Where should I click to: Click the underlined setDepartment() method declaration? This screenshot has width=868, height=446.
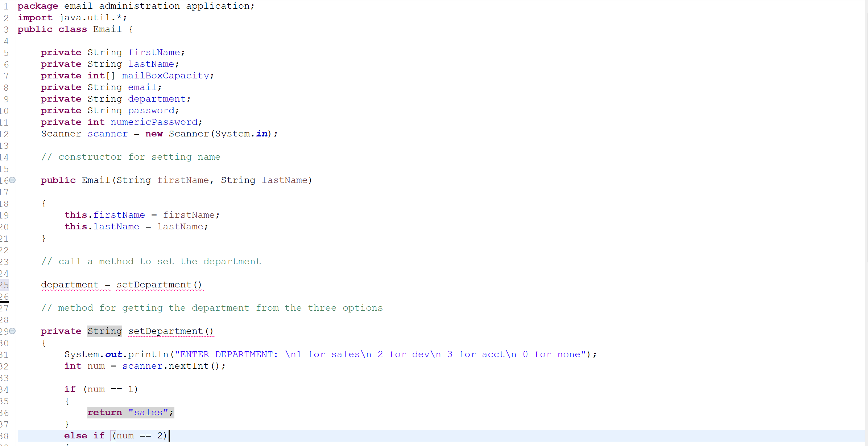170,331
